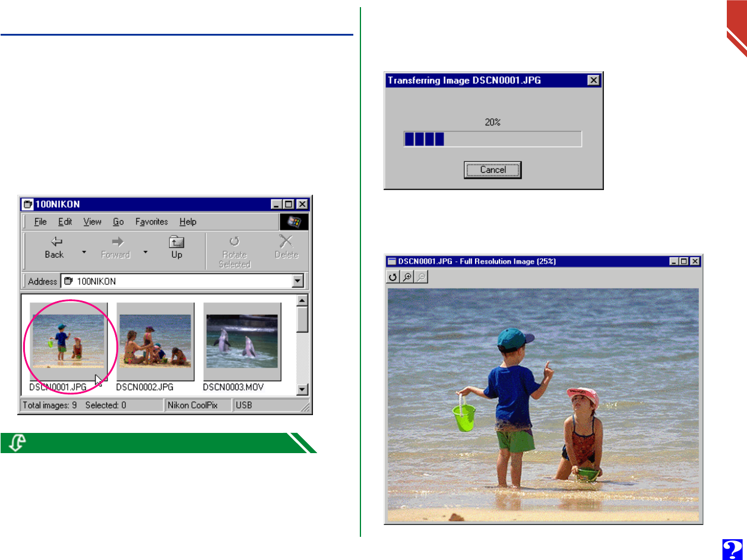The width and height of the screenshot is (747, 560).
Task: Open the View menu
Action: click(92, 222)
